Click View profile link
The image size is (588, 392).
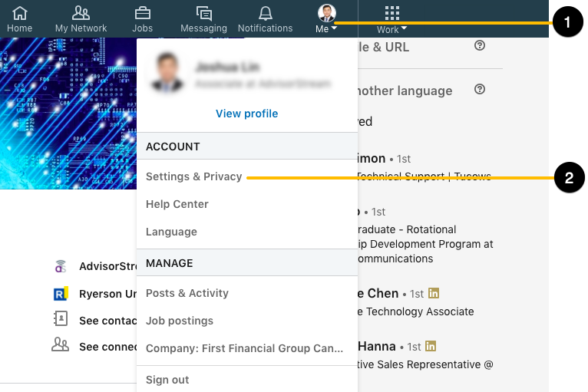click(246, 114)
